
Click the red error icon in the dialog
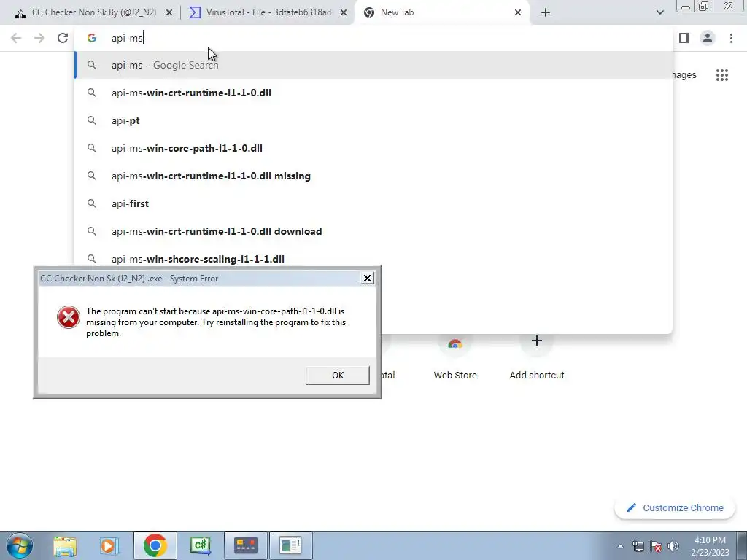pyautogui.click(x=68, y=317)
